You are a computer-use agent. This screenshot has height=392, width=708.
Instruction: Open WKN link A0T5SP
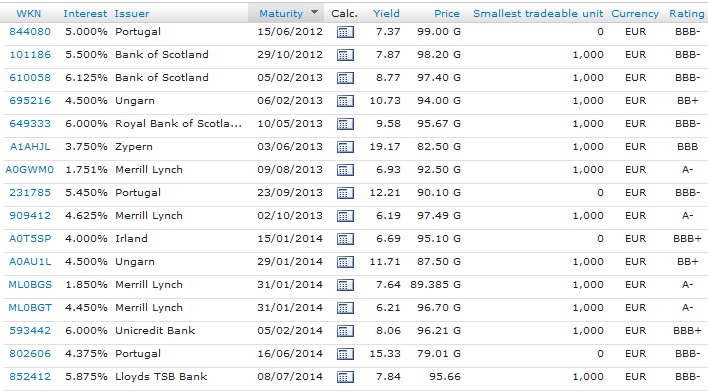pyautogui.click(x=30, y=238)
